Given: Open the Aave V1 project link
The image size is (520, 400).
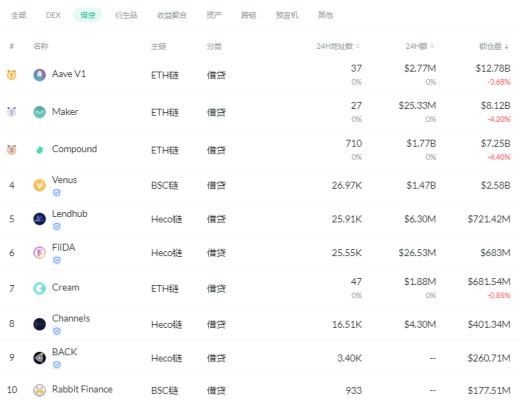Looking at the screenshot, I should (69, 74).
